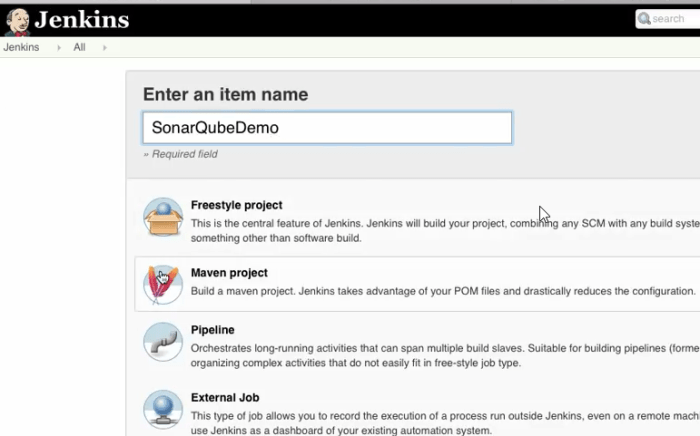Screen dimensions: 700x436
Task: Select the Pipeline pipe icon
Action: [x=163, y=341]
